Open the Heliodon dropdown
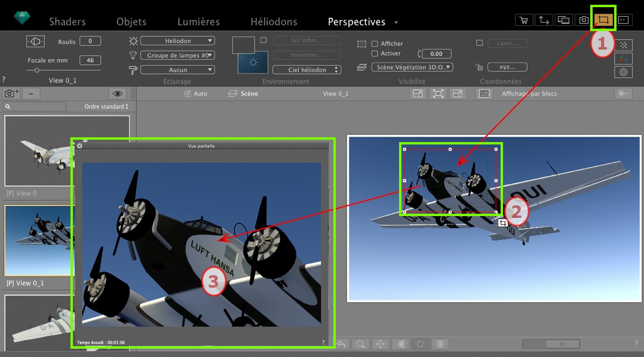644x357 pixels. click(x=177, y=41)
